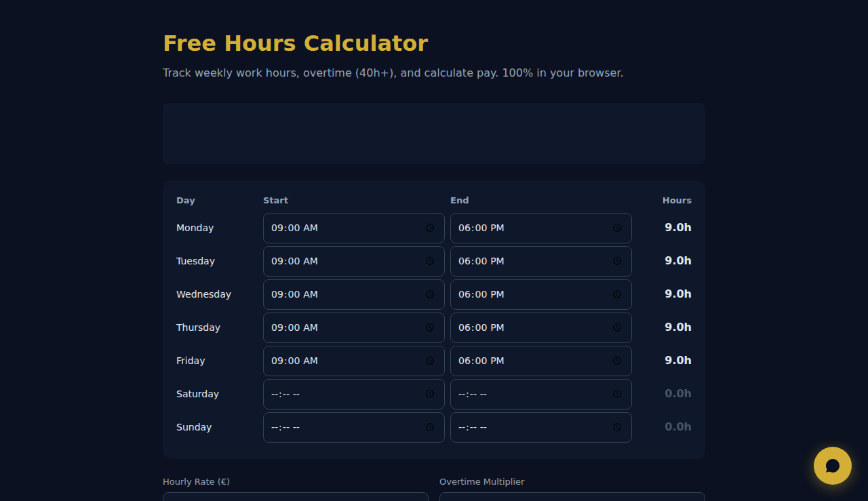
Task: Focus empty Sunday start time field
Action: (354, 427)
